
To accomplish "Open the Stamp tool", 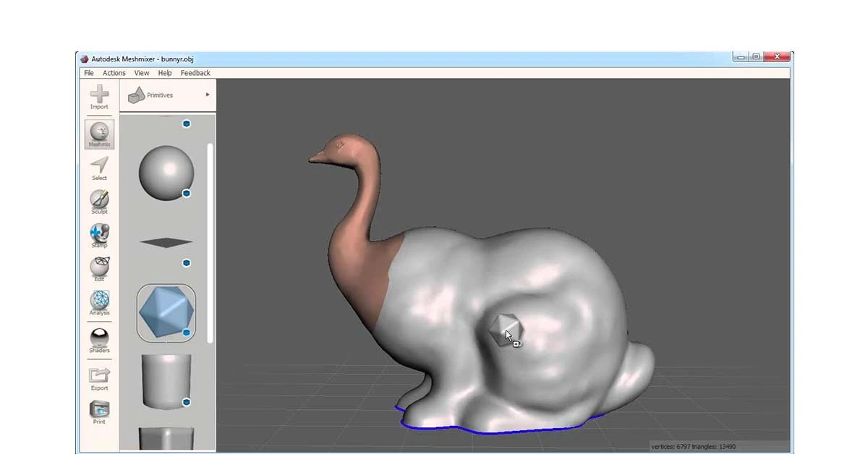I will (99, 234).
